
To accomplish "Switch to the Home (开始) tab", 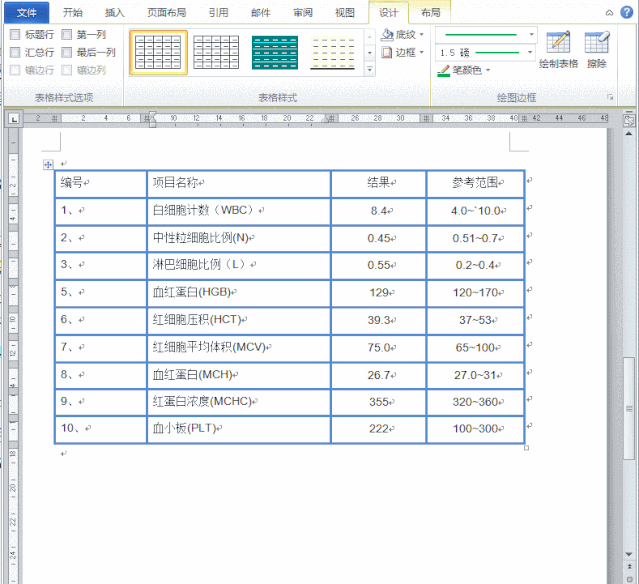I will tap(73, 13).
